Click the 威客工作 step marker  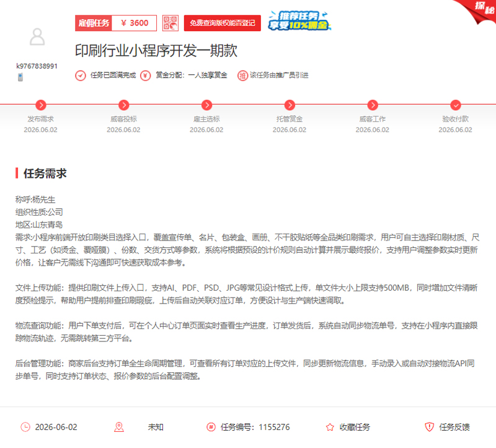click(373, 105)
